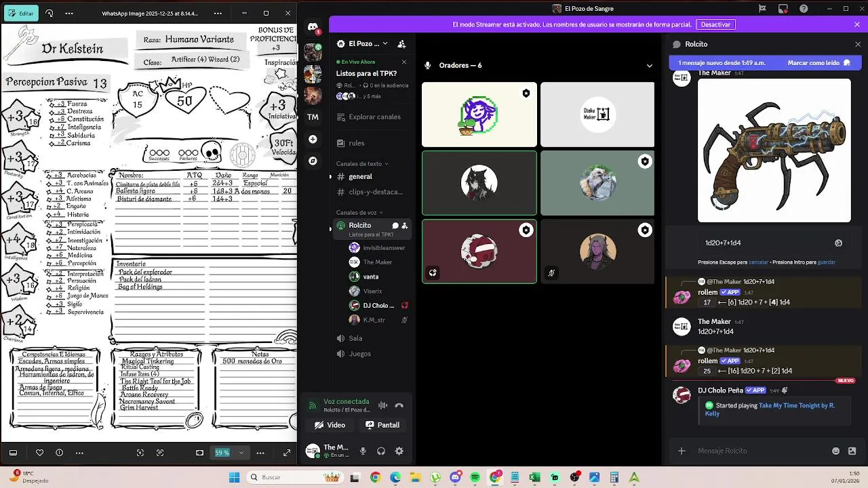
Task: Expand El Pozo server name dropdown
Action: pos(385,43)
